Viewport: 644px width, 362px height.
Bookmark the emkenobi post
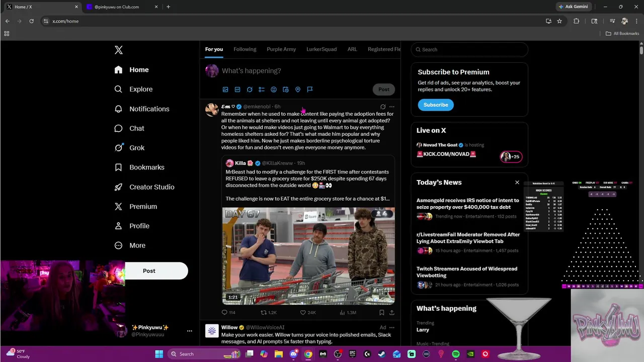pyautogui.click(x=382, y=312)
